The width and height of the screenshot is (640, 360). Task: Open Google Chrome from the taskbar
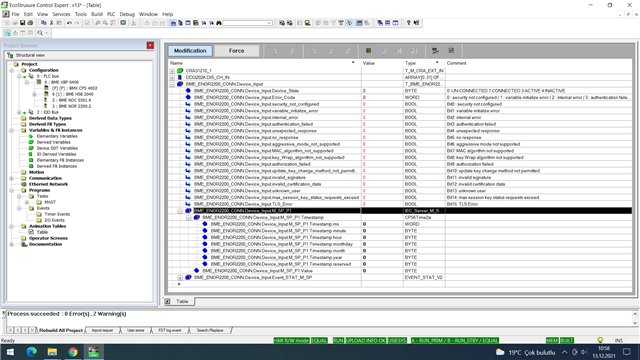pos(73,352)
